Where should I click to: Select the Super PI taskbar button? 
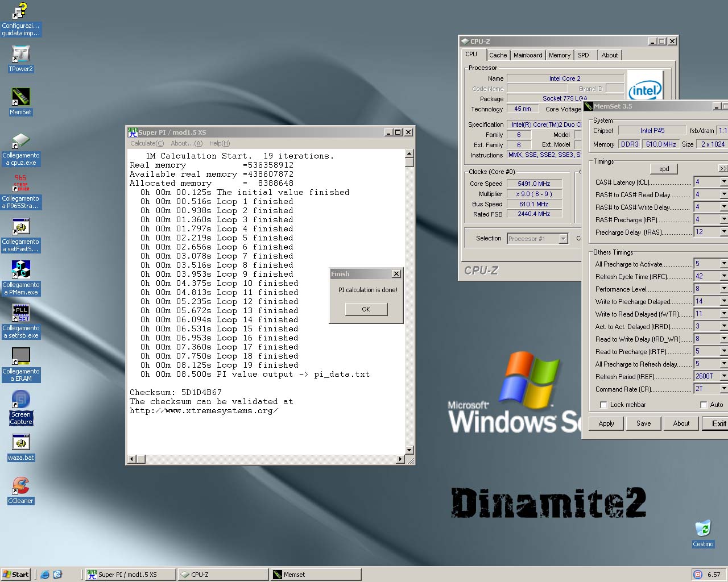(x=130, y=575)
